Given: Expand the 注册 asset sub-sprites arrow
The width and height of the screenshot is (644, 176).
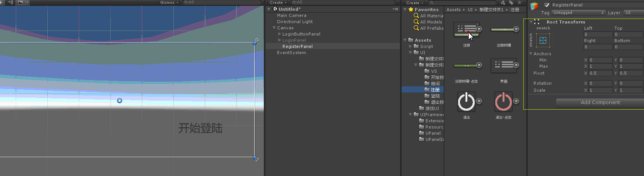Looking at the screenshot, I should (x=480, y=29).
